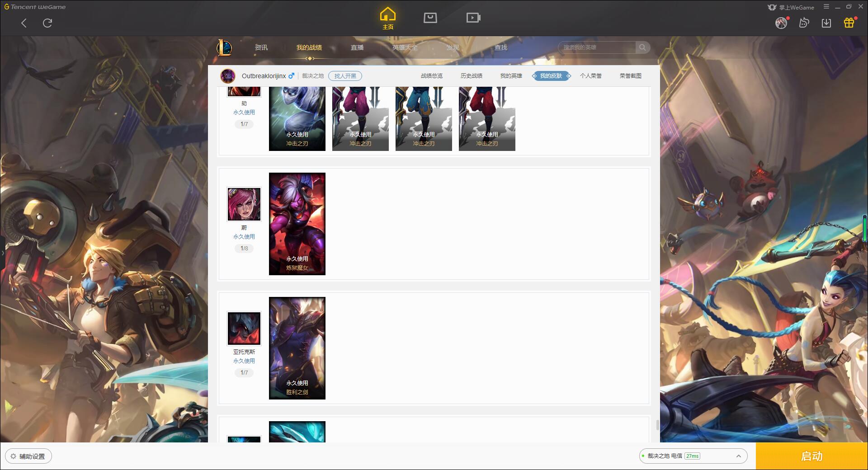Open the download manager icon
The image size is (868, 470).
[x=826, y=23]
